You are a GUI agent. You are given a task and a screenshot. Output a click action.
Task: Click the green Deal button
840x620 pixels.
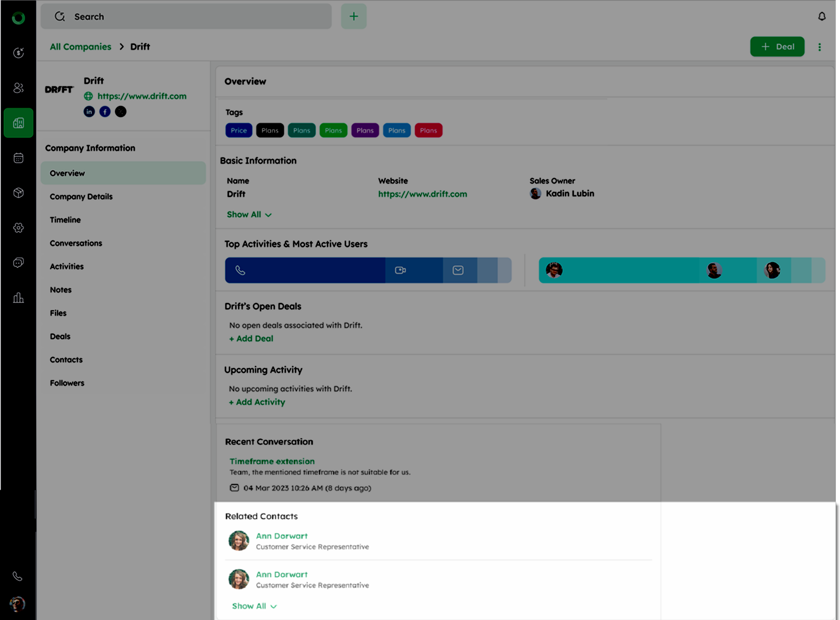click(x=777, y=47)
